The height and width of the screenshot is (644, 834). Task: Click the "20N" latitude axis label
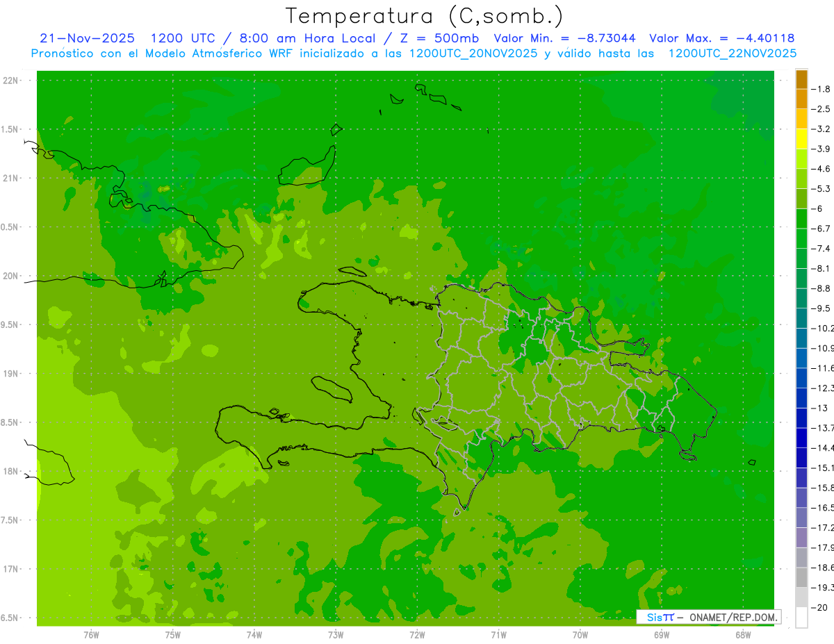tap(10, 276)
